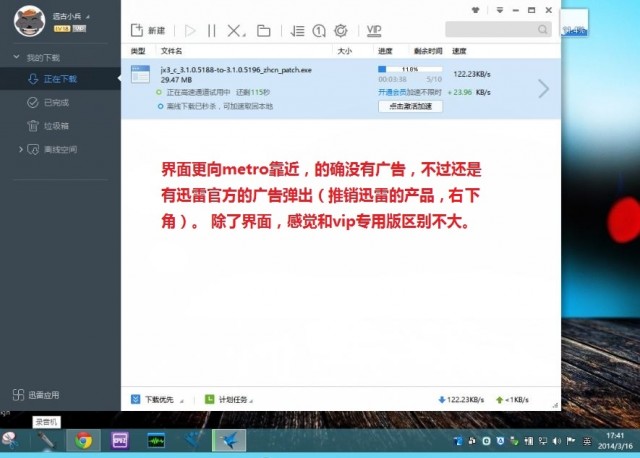Open the skin shirt icon in title bar

[x=476, y=10]
